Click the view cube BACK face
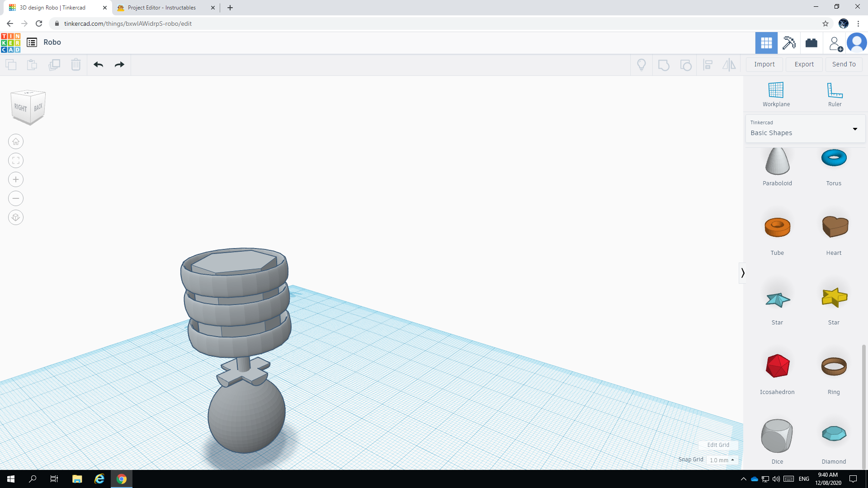868x488 pixels. click(38, 107)
